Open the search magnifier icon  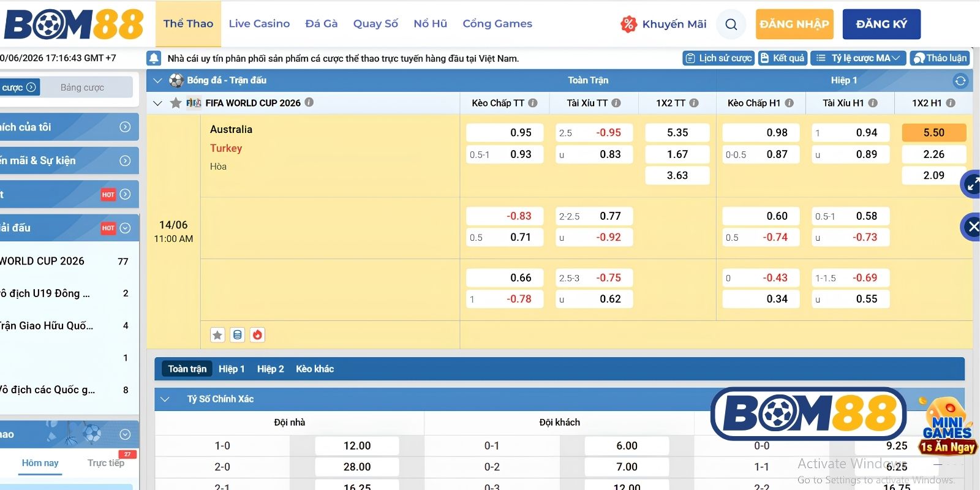[731, 24]
